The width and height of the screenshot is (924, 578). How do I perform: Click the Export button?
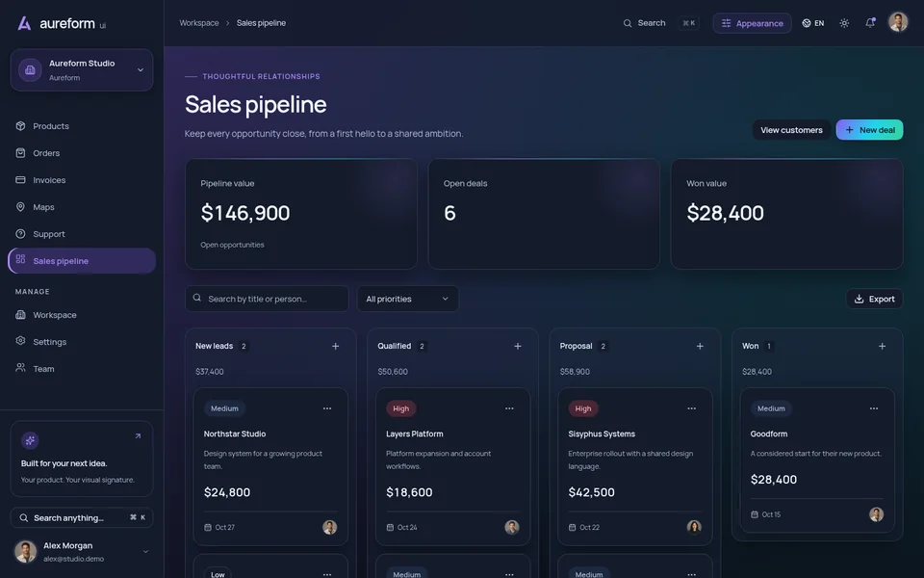(875, 299)
